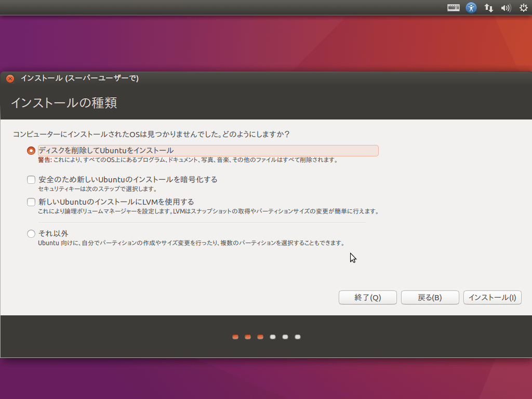The width and height of the screenshot is (532, 399).
Task: Choose the それ以外 partitioning option
Action: coord(31,234)
